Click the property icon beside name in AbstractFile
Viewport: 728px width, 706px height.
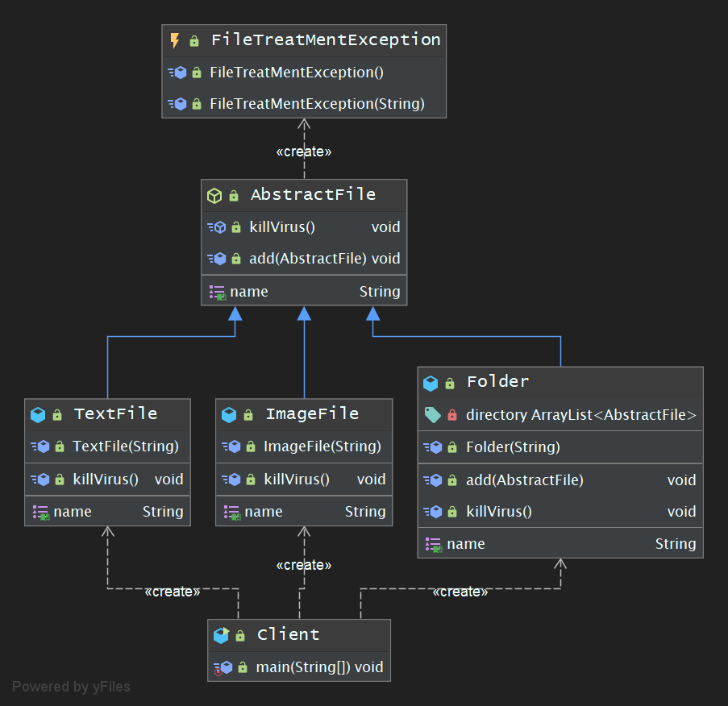tap(217, 292)
